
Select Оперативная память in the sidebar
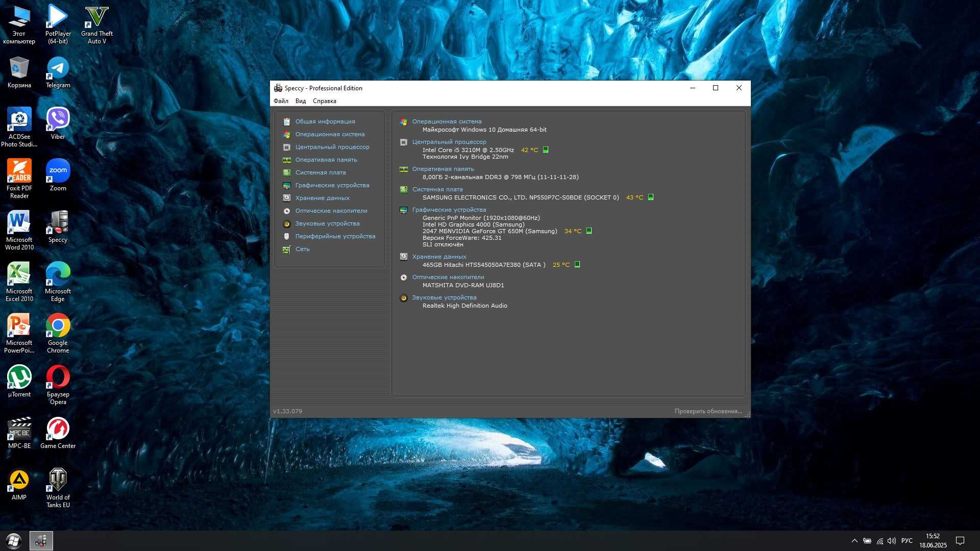click(326, 160)
